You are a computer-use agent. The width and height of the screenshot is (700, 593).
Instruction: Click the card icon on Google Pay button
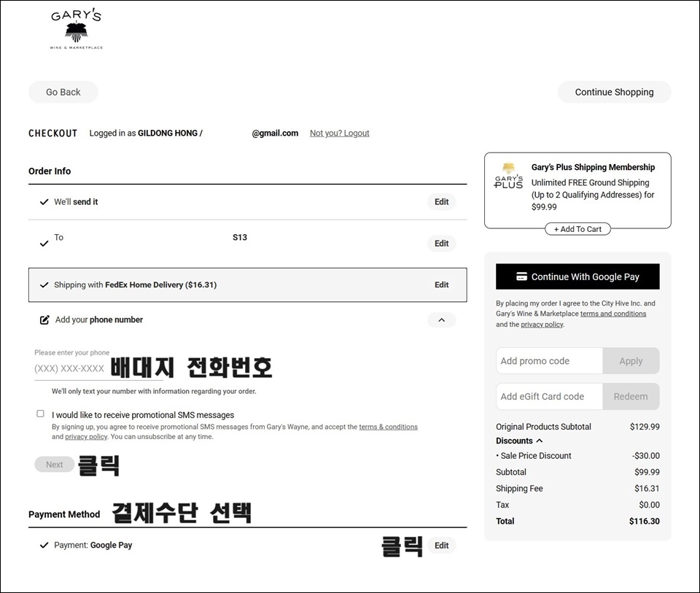click(521, 276)
